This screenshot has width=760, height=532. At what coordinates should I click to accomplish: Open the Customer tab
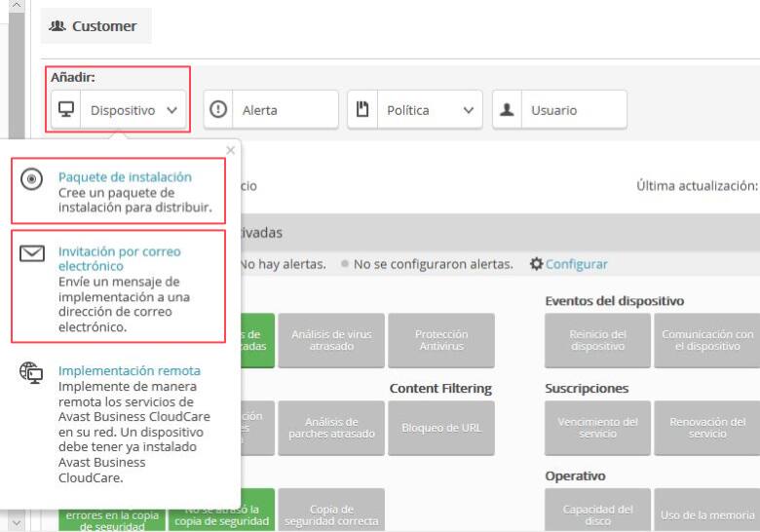(x=95, y=26)
